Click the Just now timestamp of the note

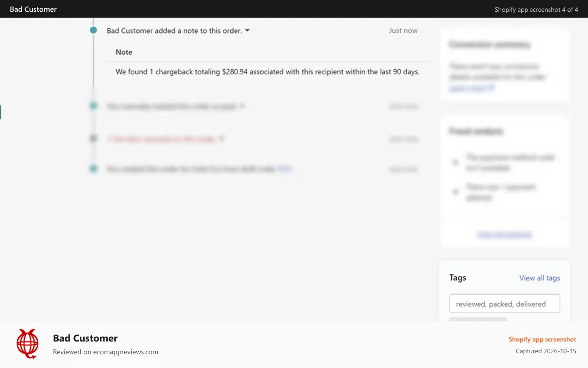(403, 30)
